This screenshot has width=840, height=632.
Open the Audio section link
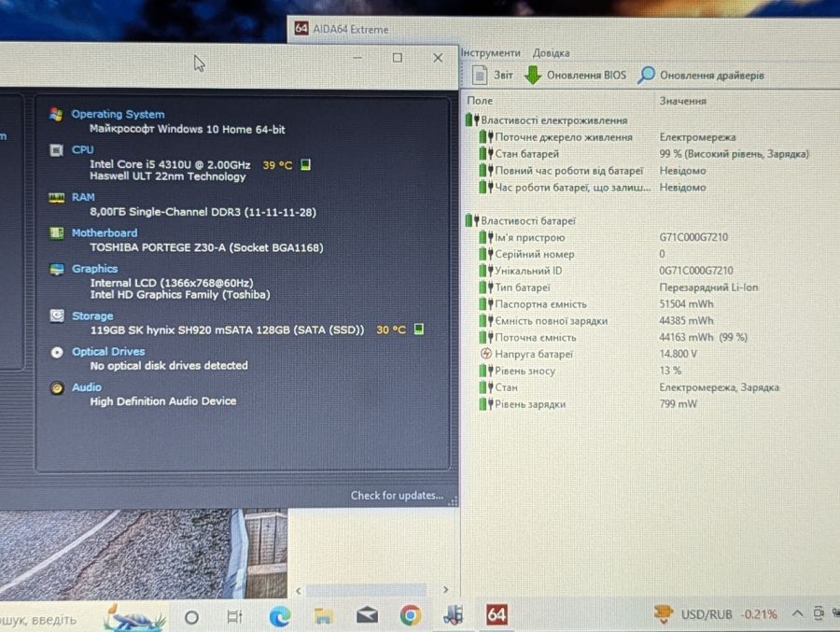pos(87,387)
